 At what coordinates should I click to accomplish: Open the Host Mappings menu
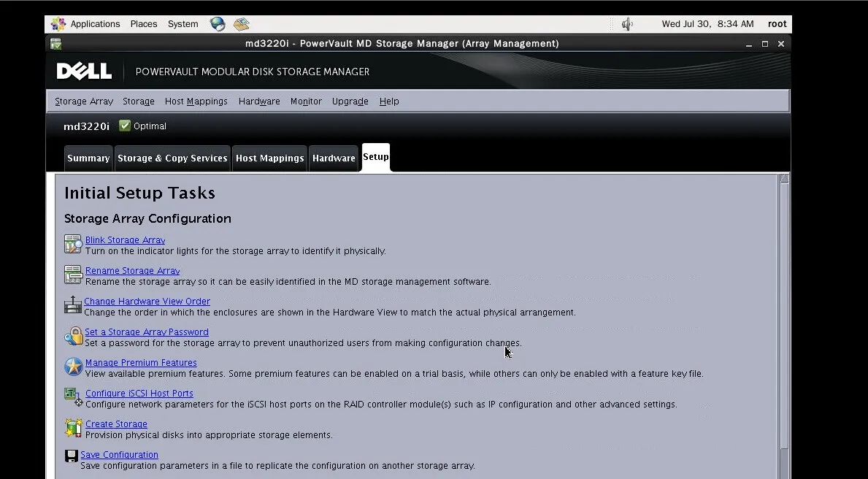pyautogui.click(x=196, y=101)
